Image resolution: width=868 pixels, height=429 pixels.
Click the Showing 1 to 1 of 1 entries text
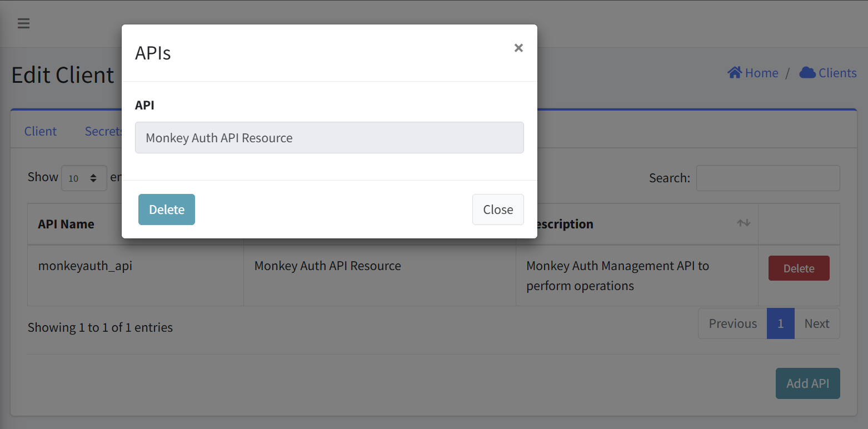[x=100, y=327]
